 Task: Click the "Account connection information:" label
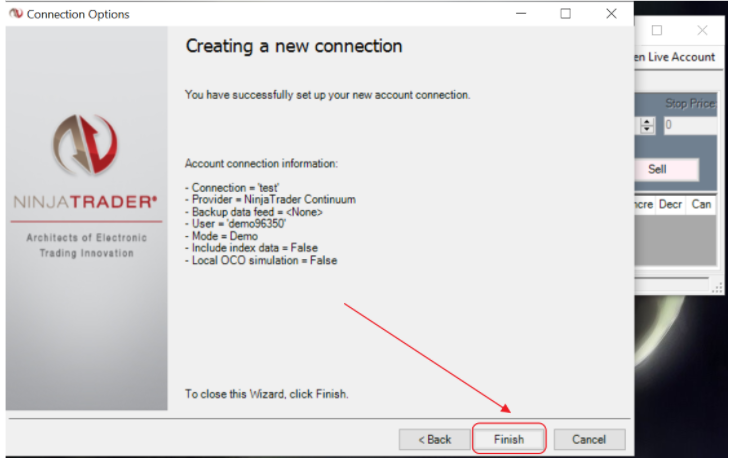click(261, 164)
